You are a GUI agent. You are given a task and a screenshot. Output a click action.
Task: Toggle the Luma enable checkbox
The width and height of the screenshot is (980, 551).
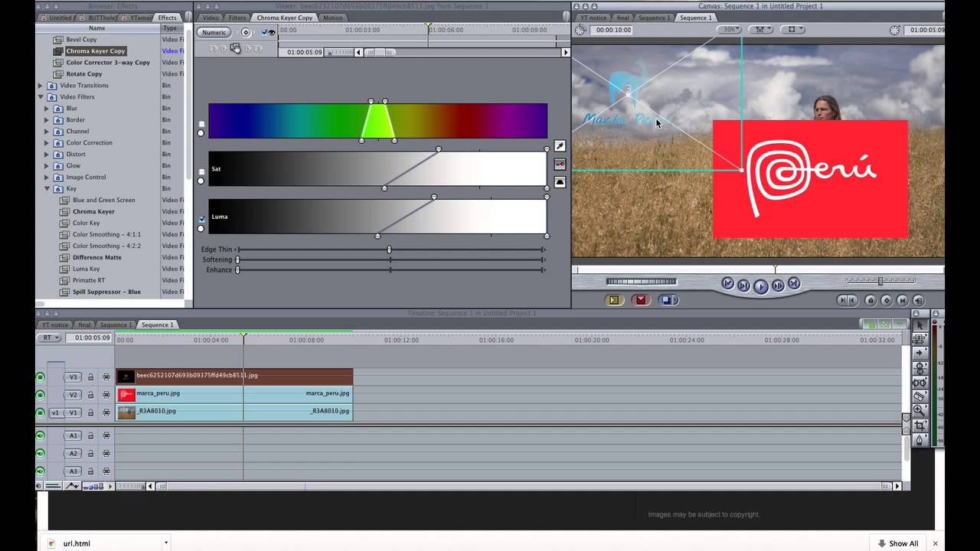(201, 219)
